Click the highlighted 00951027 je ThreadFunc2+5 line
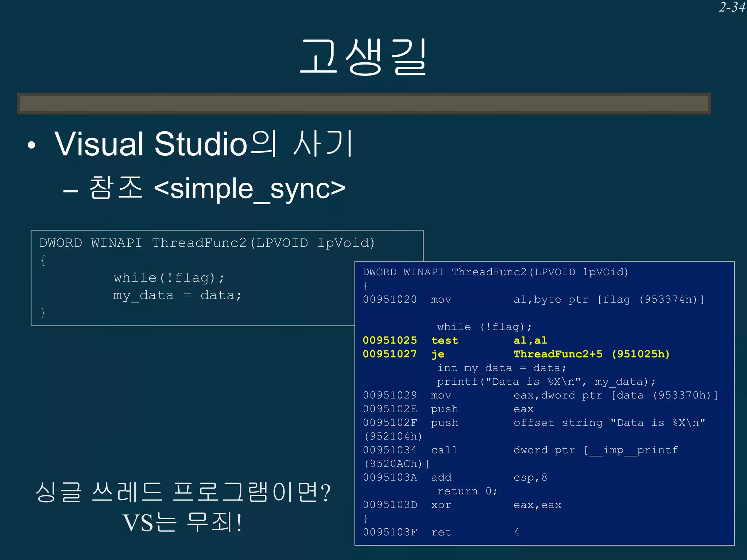Screen dimensions: 747x560 click(516, 354)
